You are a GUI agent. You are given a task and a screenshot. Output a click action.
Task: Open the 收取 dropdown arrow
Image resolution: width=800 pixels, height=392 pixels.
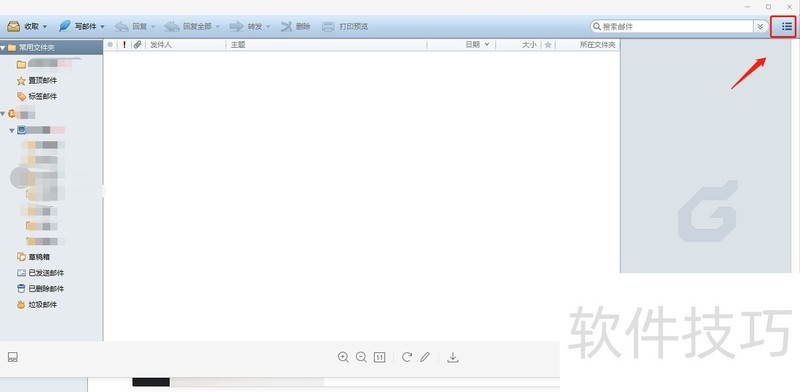click(x=45, y=27)
